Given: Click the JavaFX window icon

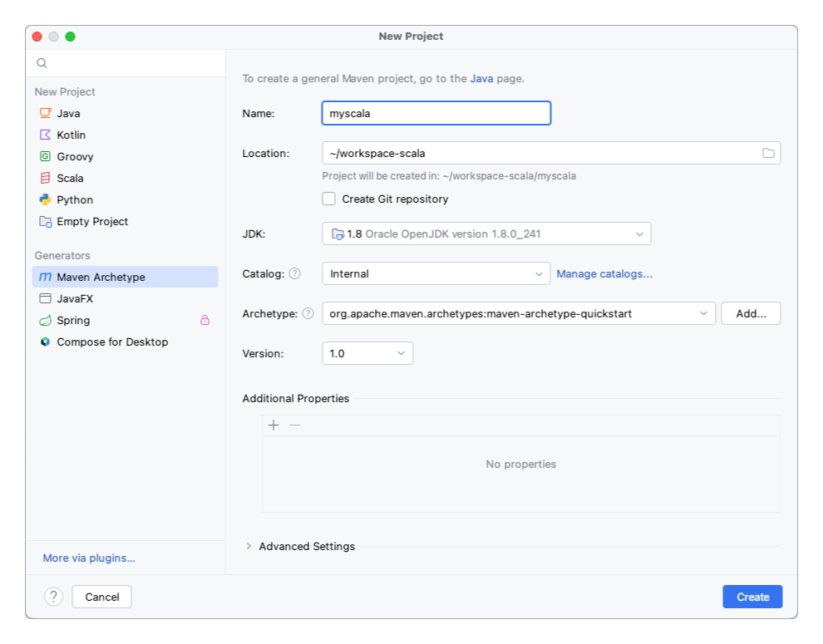Looking at the screenshot, I should click(46, 298).
